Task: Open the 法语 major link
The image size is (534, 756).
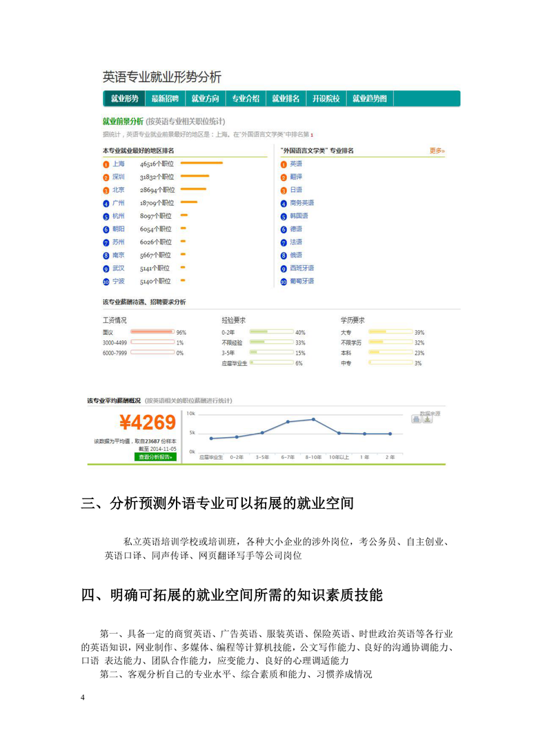Action: tap(297, 242)
